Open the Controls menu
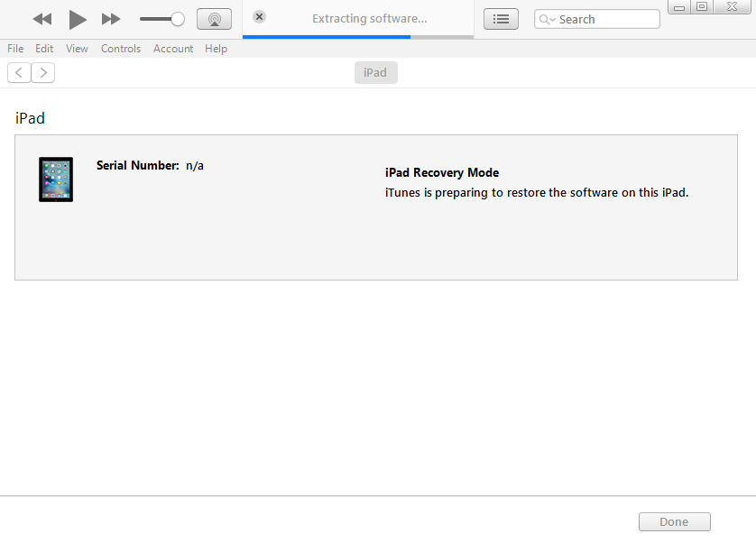This screenshot has height=543, width=756. point(121,49)
